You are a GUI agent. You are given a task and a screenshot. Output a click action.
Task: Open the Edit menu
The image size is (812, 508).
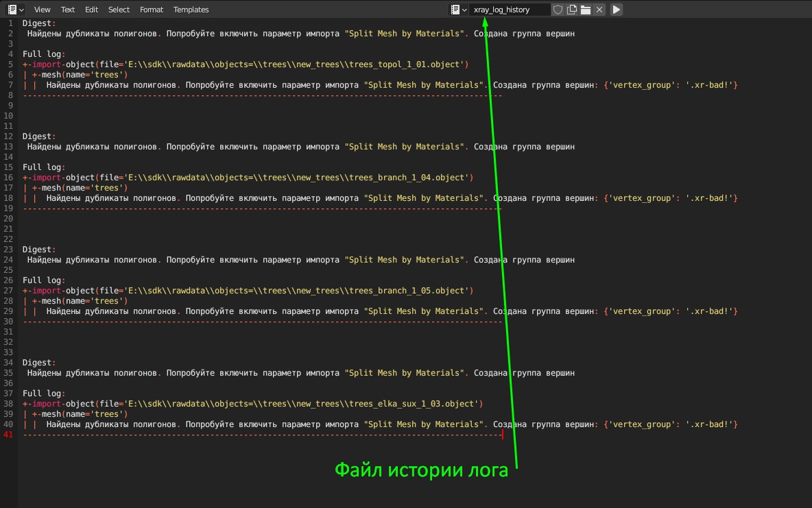point(91,9)
